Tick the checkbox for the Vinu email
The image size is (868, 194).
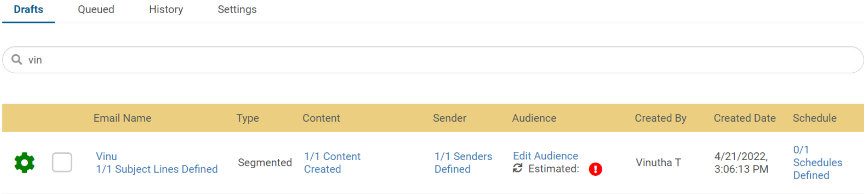click(x=62, y=163)
